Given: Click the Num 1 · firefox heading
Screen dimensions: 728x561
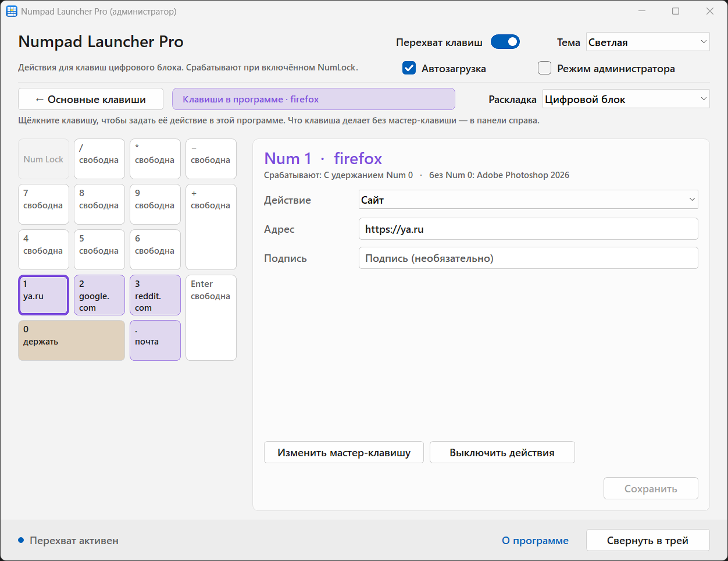Looking at the screenshot, I should click(x=323, y=158).
